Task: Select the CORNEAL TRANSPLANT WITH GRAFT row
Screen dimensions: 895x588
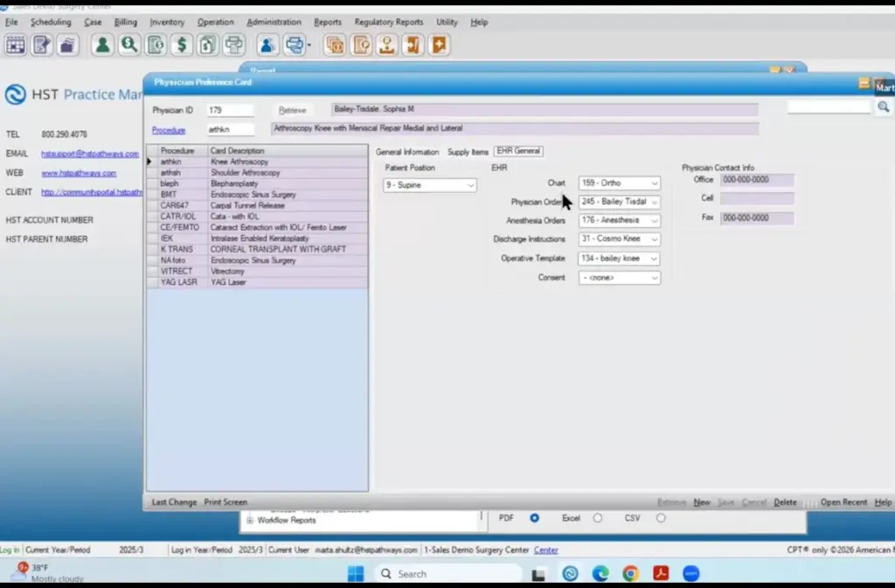Action: (257, 249)
